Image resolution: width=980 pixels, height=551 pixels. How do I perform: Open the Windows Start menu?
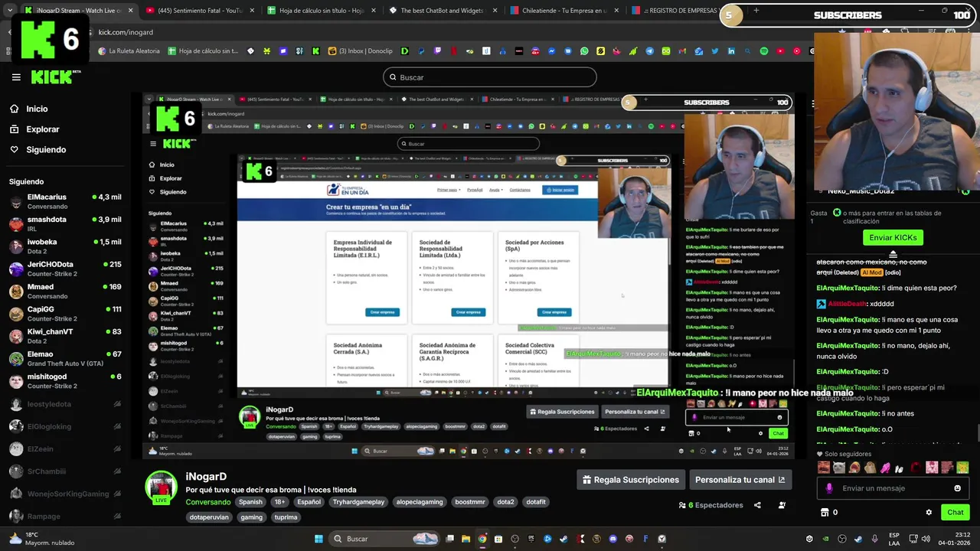pos(318,539)
